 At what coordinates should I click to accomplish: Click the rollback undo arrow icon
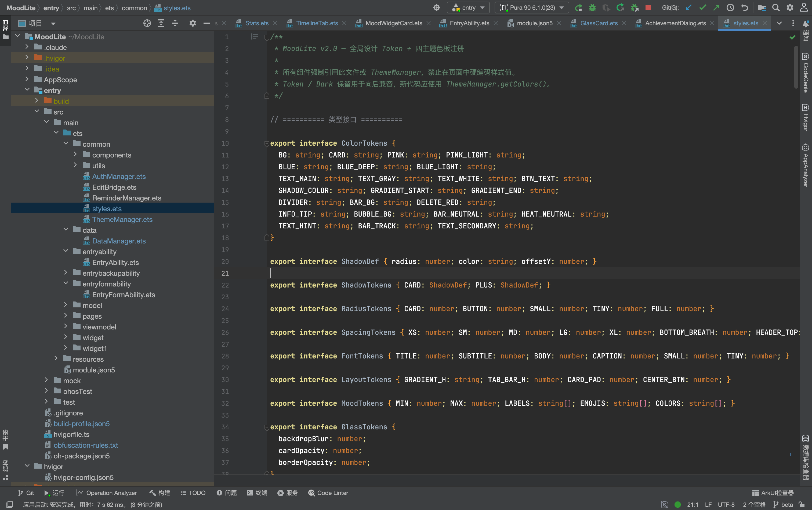coord(744,8)
